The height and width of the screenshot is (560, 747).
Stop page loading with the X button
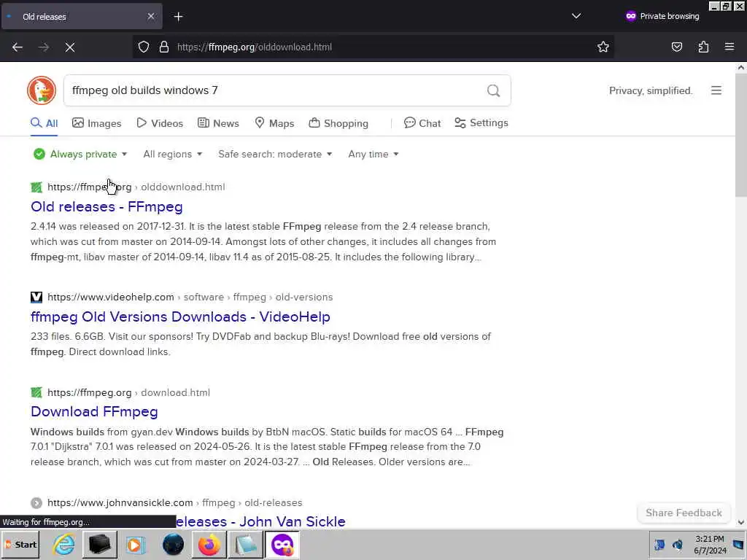pyautogui.click(x=70, y=47)
